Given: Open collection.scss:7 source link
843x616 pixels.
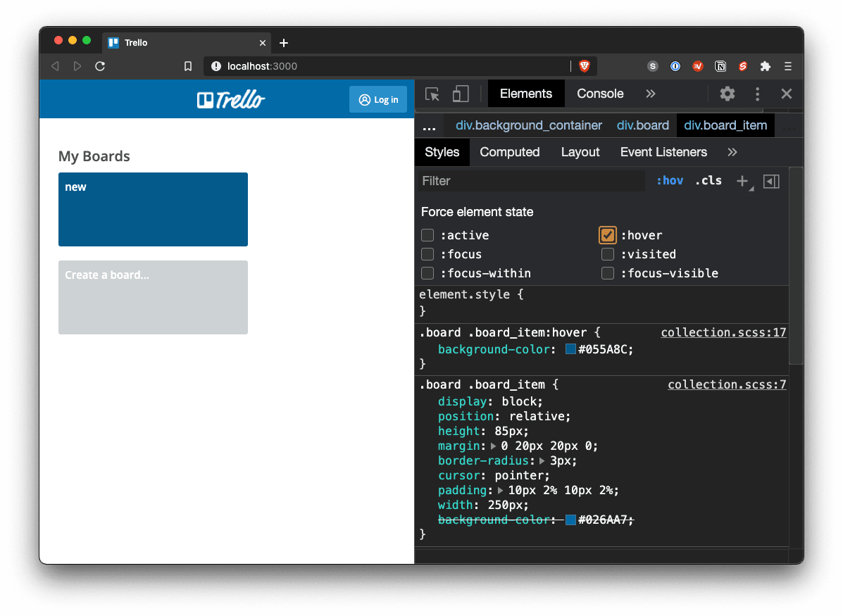Looking at the screenshot, I should (x=727, y=385).
